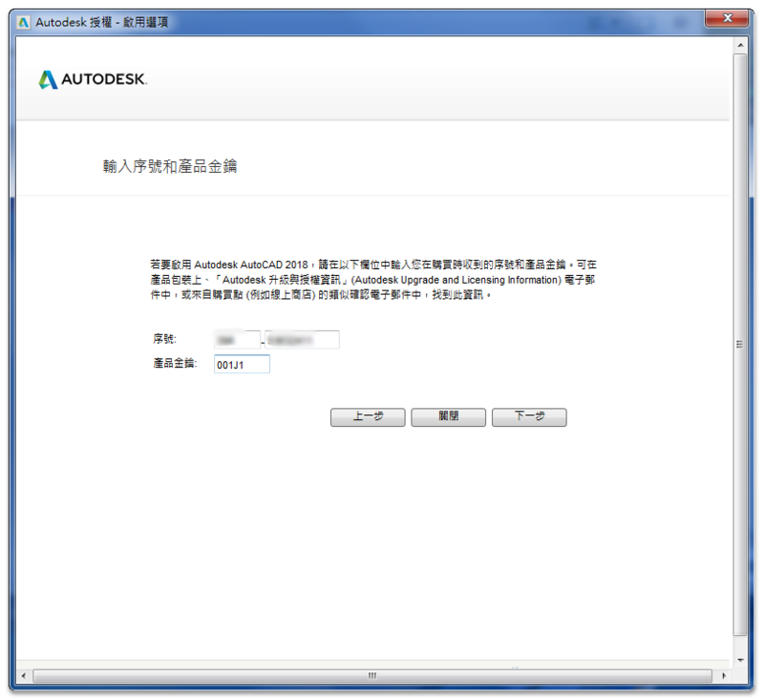The height and width of the screenshot is (700, 764).
Task: Click the instruction paragraph mentioning Autodesk AutoCAD 2018
Action: (x=373, y=280)
